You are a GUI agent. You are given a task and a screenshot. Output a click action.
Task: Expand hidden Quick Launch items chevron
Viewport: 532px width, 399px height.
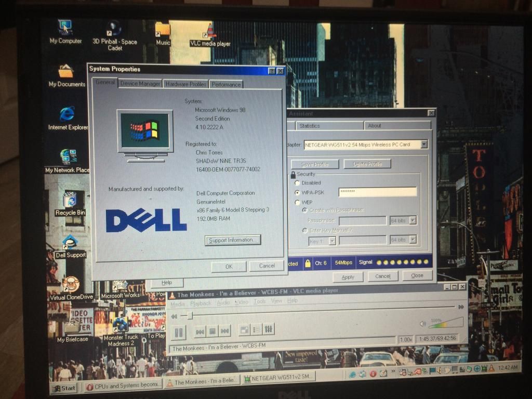(x=393, y=371)
